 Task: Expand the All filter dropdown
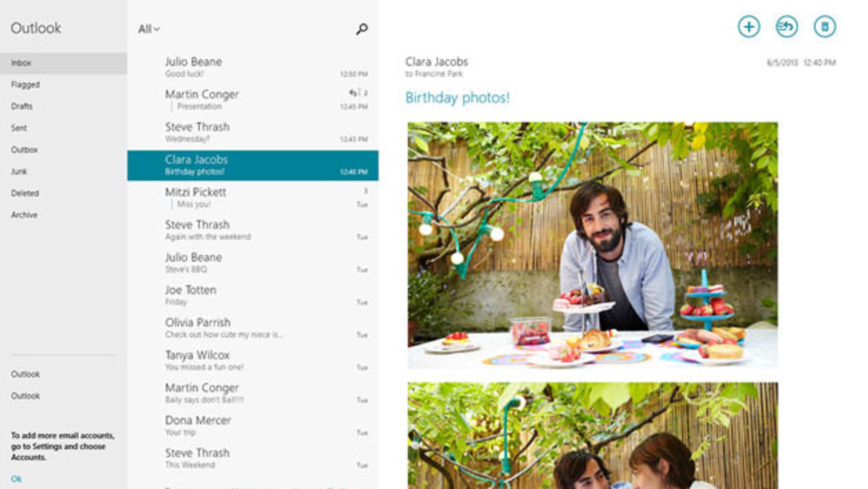coord(149,29)
